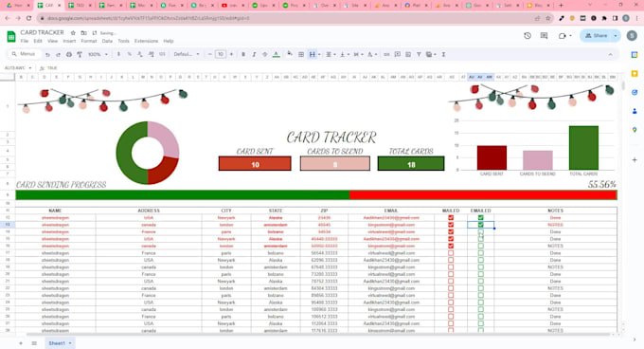Screen dimensions: 644x349
Task: Open Contacts side panel
Action: pyautogui.click(x=635, y=111)
